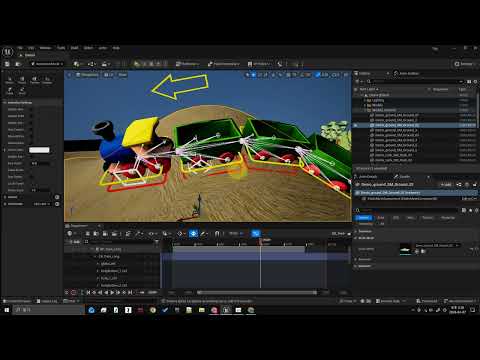Click the green Play button in the toolbar
This screenshot has width=480, height=360.
[137, 64]
